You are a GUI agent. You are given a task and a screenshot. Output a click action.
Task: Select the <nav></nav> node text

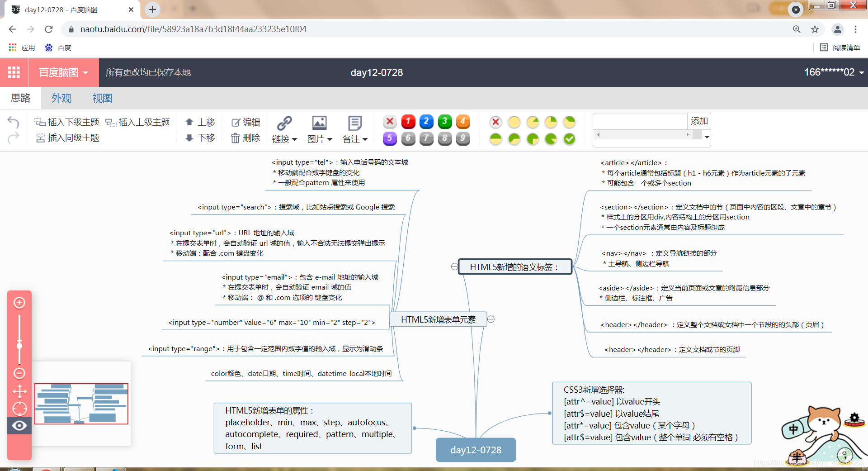pyautogui.click(x=659, y=258)
